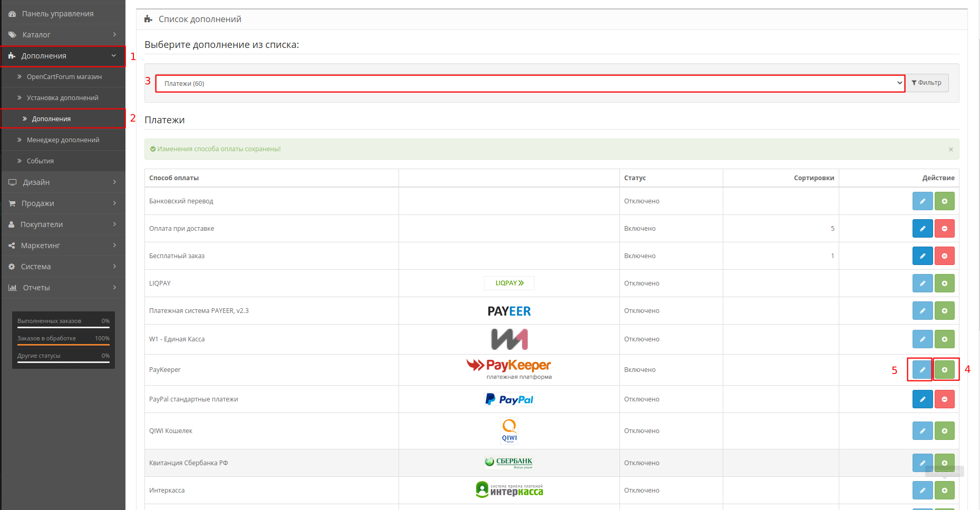Open the Платежи (60) extension type dropdown
The image size is (980, 510).
[x=530, y=83]
